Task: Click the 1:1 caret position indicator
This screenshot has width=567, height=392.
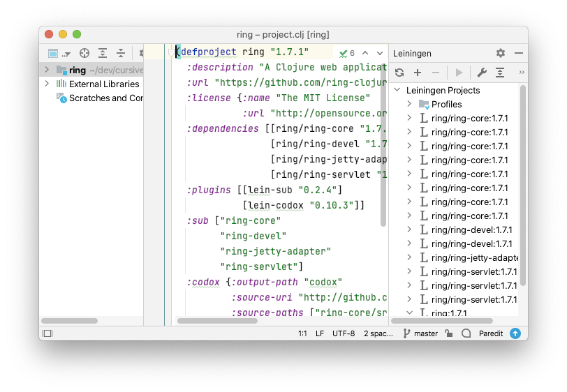Action: 302,333
